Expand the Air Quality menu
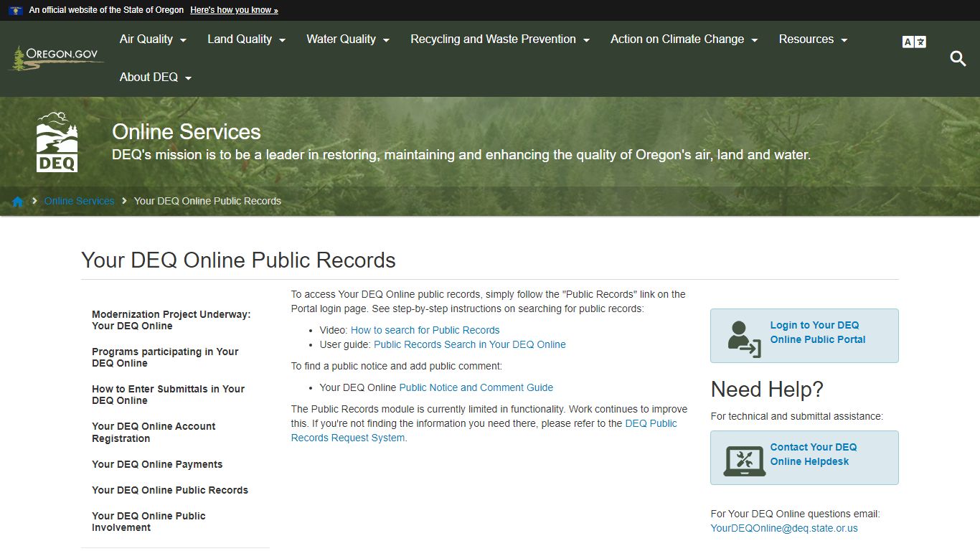The height and width of the screenshot is (551, 980). (153, 39)
